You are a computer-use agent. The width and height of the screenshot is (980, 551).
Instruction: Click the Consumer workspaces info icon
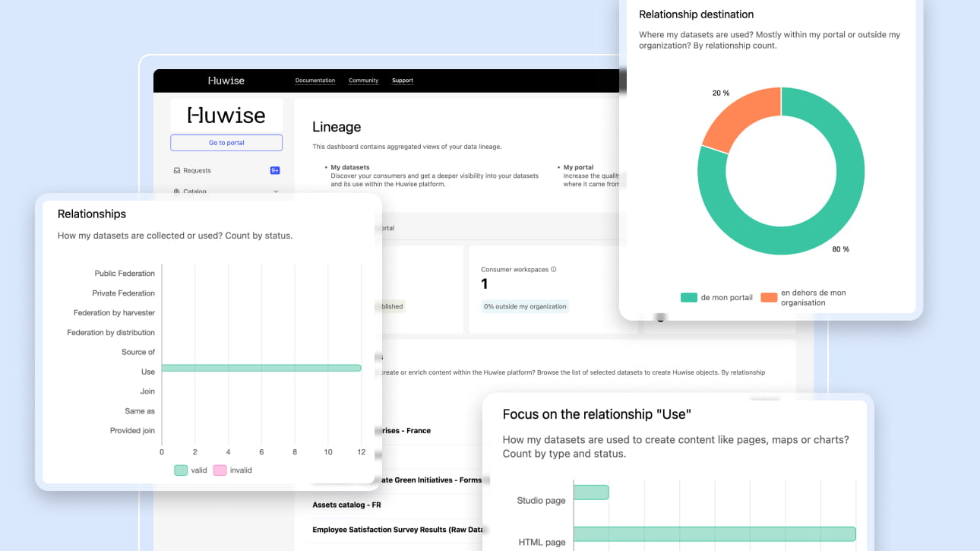click(x=554, y=269)
